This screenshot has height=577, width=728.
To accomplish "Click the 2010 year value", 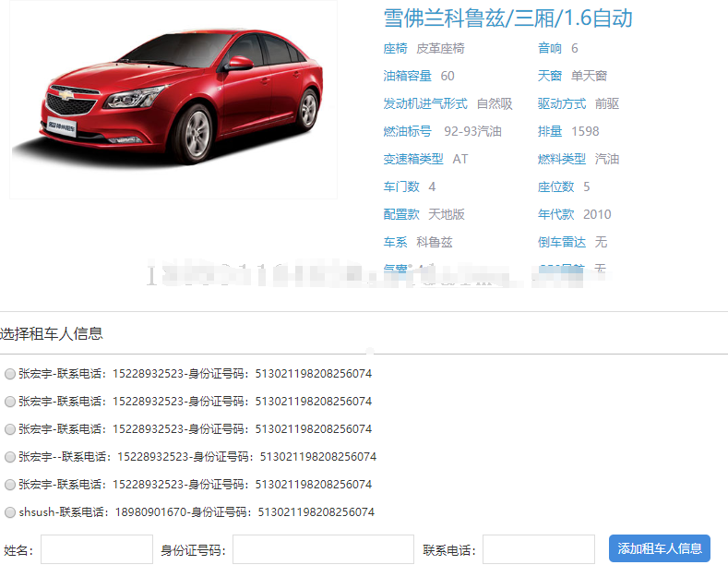I will (597, 214).
